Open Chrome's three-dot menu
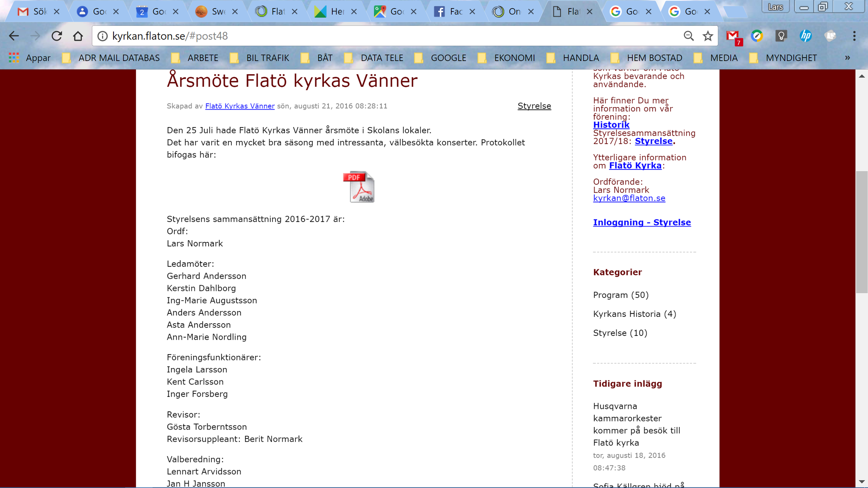 coord(854,36)
